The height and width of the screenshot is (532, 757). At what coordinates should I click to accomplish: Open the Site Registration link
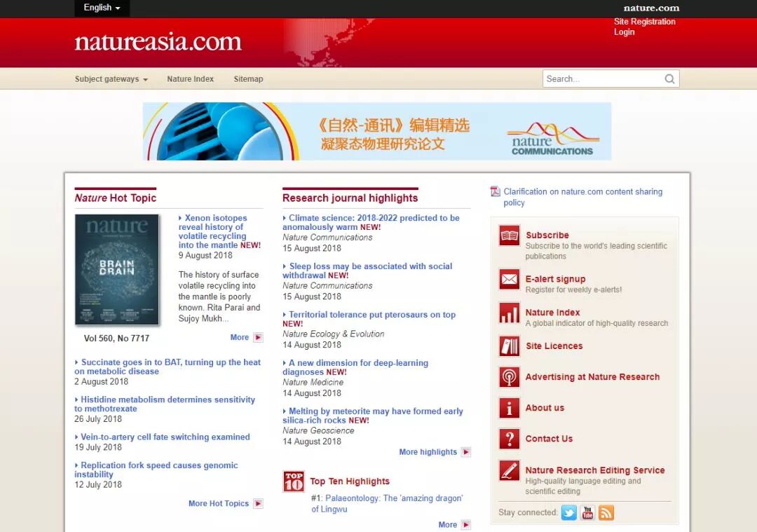pos(645,22)
